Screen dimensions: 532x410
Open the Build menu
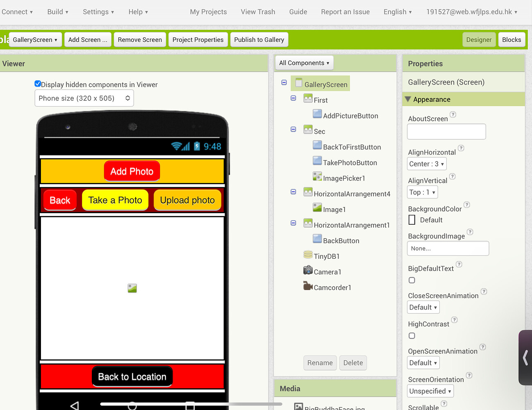coord(56,11)
